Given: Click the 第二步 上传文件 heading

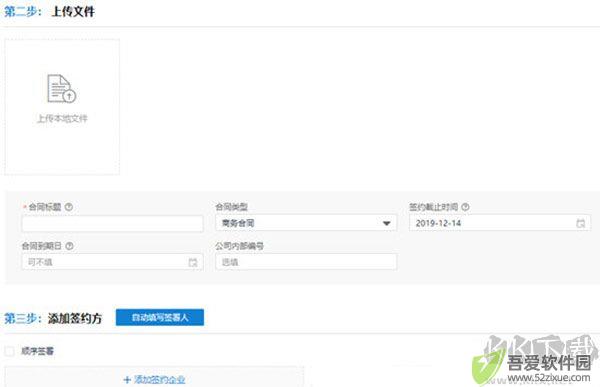Looking at the screenshot, I should [49, 11].
